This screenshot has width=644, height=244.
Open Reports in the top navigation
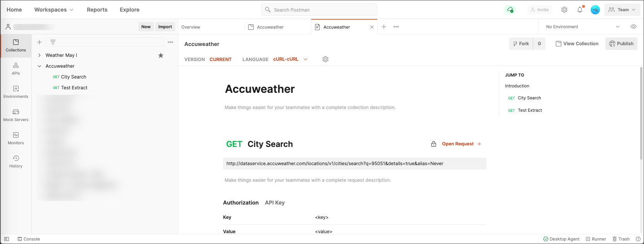point(97,10)
